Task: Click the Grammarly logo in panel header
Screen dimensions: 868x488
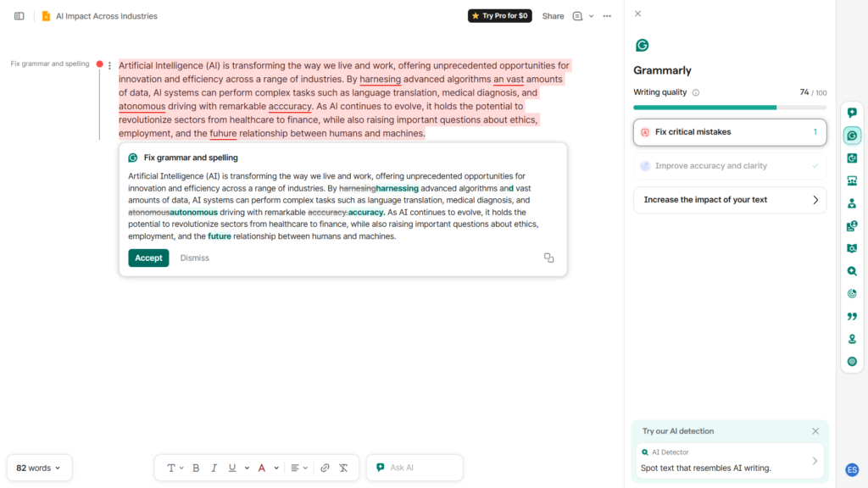Action: pyautogui.click(x=643, y=46)
